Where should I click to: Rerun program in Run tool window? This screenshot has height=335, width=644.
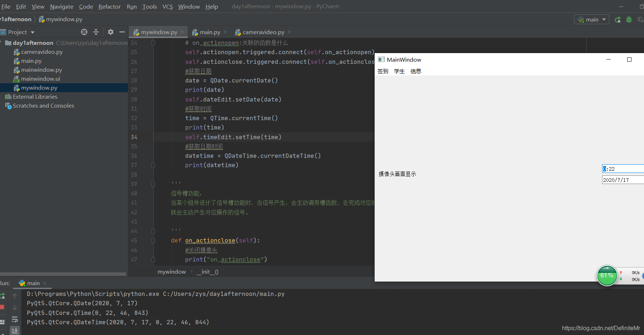tap(2, 296)
